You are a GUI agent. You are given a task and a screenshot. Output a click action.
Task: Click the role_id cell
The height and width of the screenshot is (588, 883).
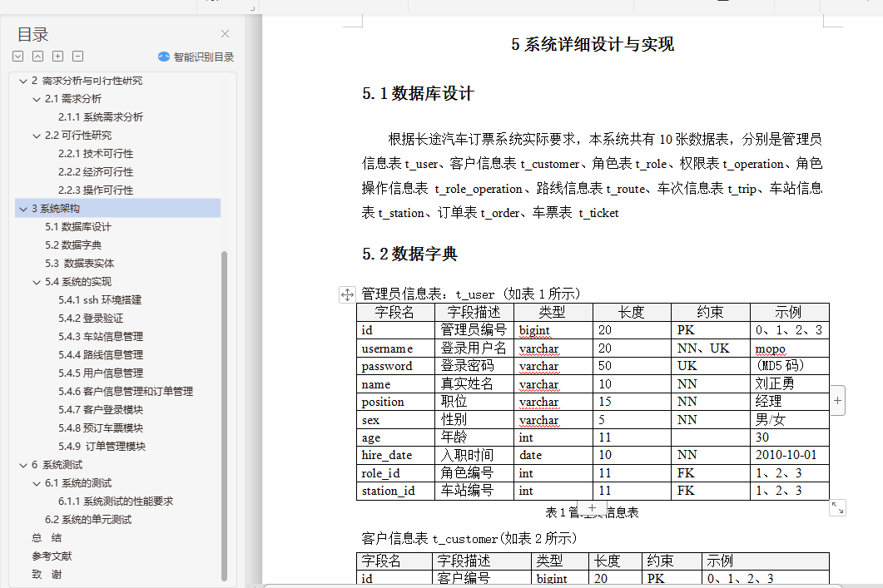[395, 473]
